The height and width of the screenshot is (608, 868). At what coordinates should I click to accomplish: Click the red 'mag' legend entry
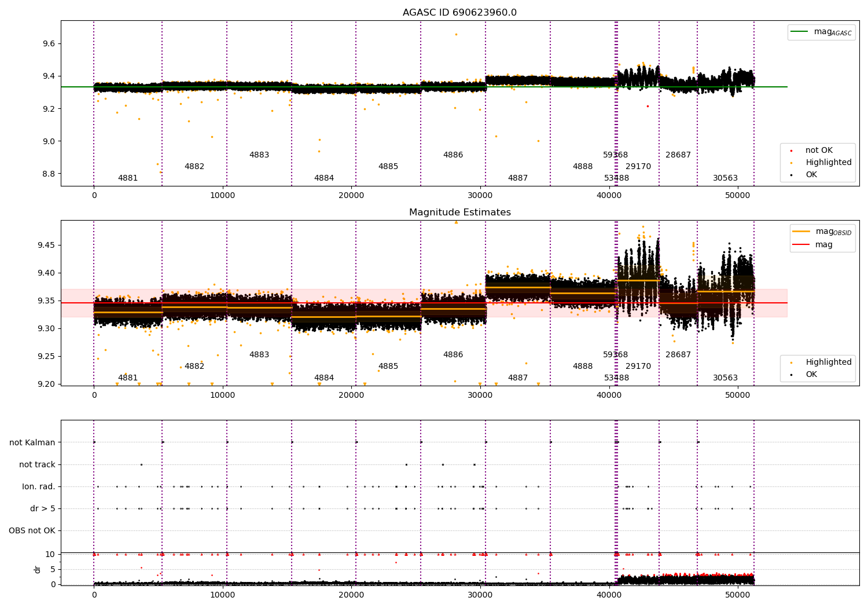point(813,245)
